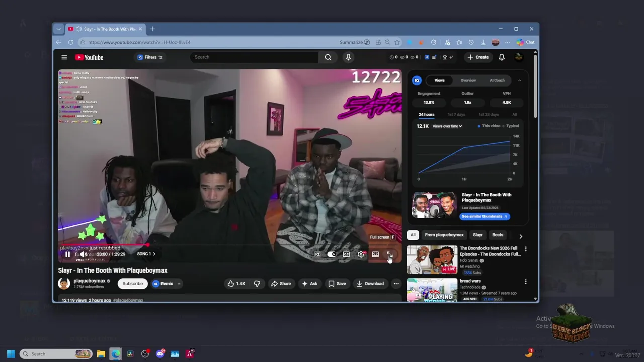Subscribe to plaqueboymax

point(133,284)
